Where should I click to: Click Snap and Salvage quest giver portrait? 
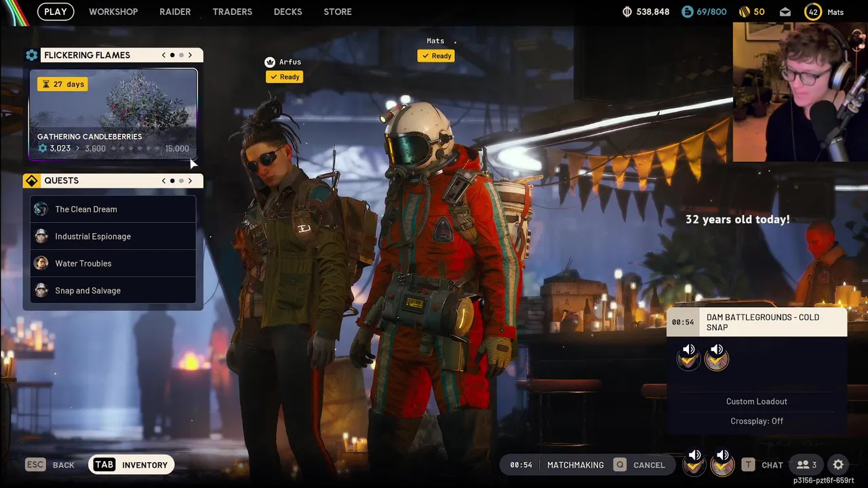click(x=41, y=291)
